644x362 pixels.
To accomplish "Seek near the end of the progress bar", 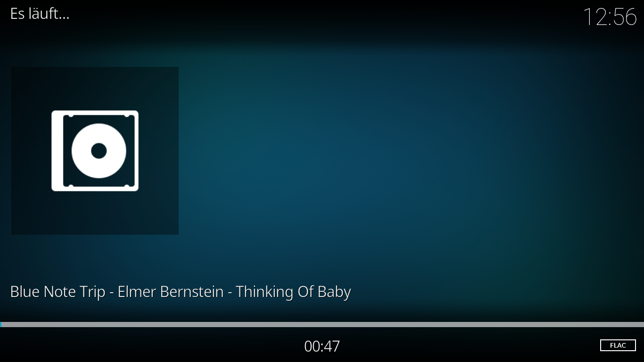I will coord(632,324).
